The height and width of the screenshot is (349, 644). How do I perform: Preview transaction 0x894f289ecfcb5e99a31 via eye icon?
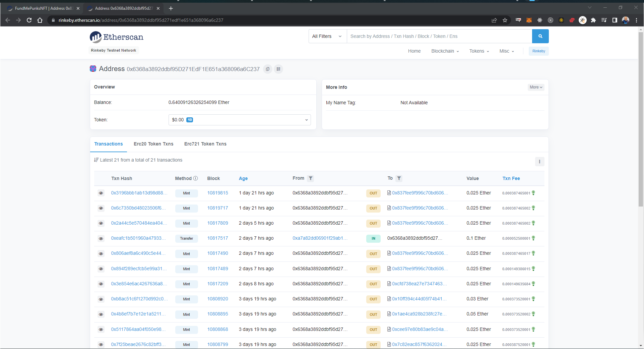(101, 269)
